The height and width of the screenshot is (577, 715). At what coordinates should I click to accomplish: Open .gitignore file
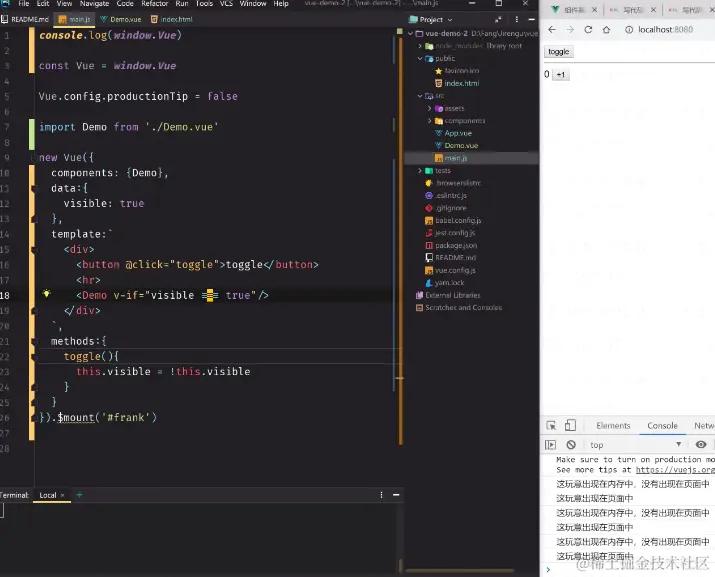(x=446, y=208)
